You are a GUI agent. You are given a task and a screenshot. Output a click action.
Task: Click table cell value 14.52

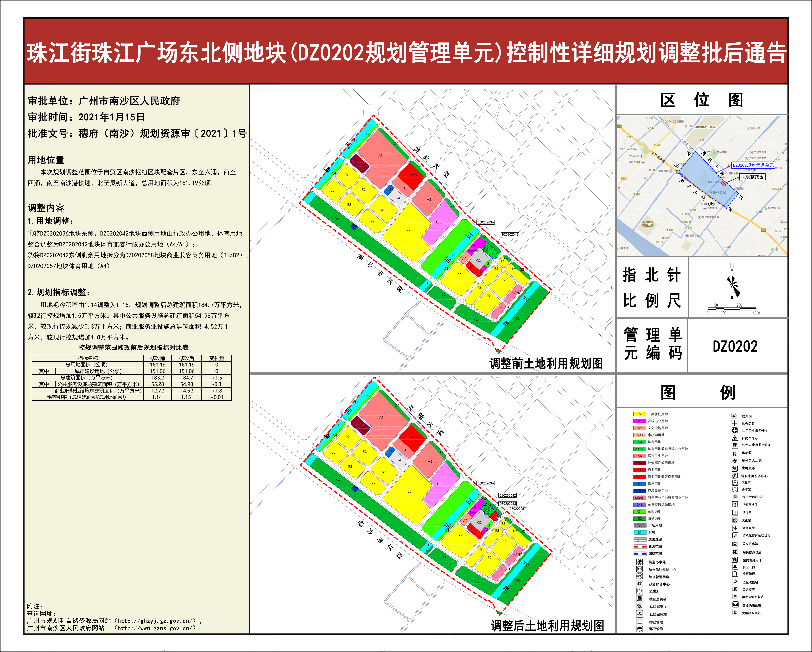[186, 391]
